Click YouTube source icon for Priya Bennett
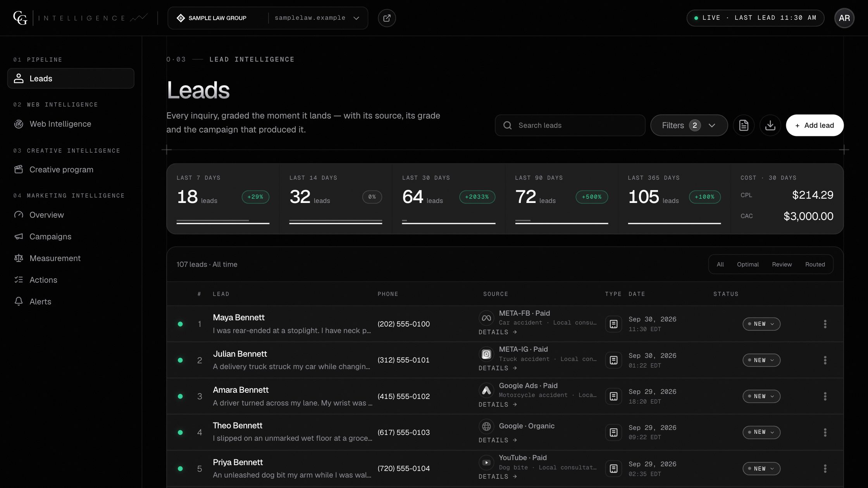Viewport: 868px width, 488px height. (x=486, y=462)
